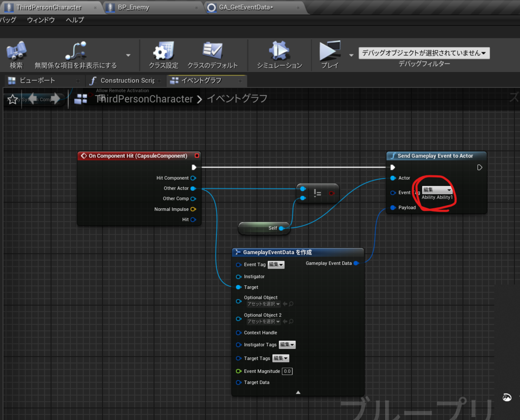This screenshot has width=520, height=420.
Task: Click Event Magnitude value field 0.0
Action: pyautogui.click(x=287, y=371)
